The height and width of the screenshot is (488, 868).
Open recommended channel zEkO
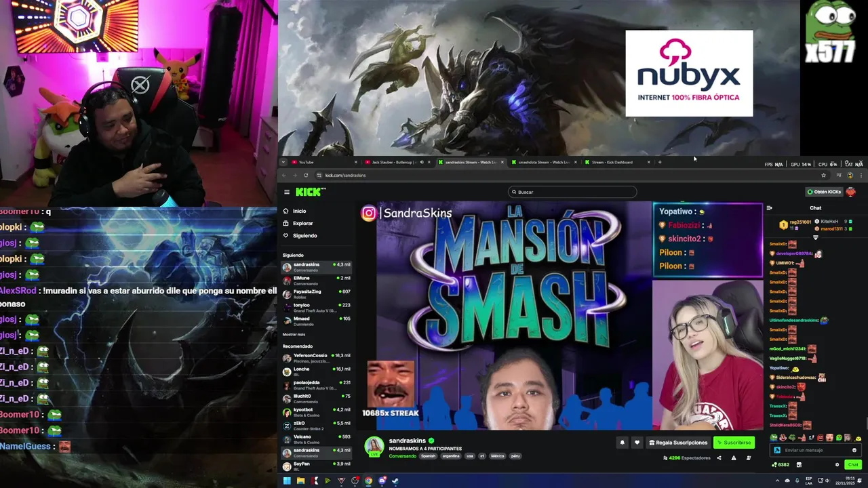pyautogui.click(x=317, y=425)
